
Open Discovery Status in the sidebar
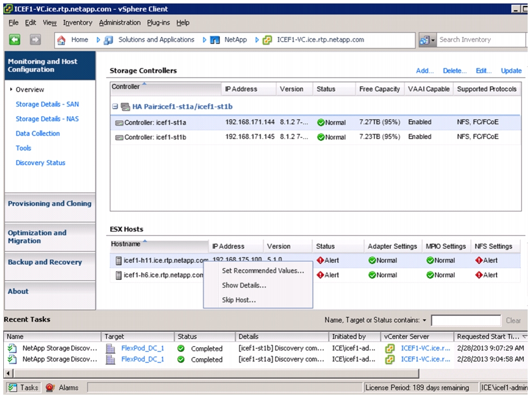click(x=40, y=163)
